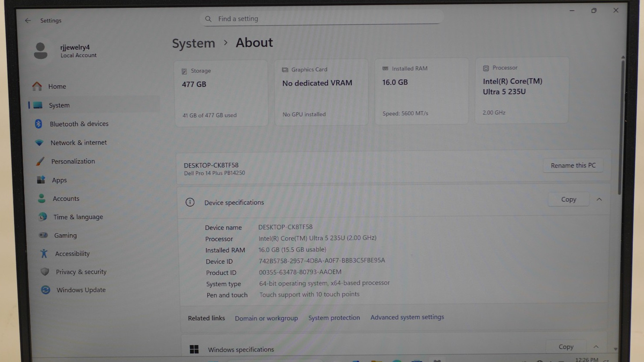Open System protection link
The height and width of the screenshot is (362, 644).
coord(334,317)
